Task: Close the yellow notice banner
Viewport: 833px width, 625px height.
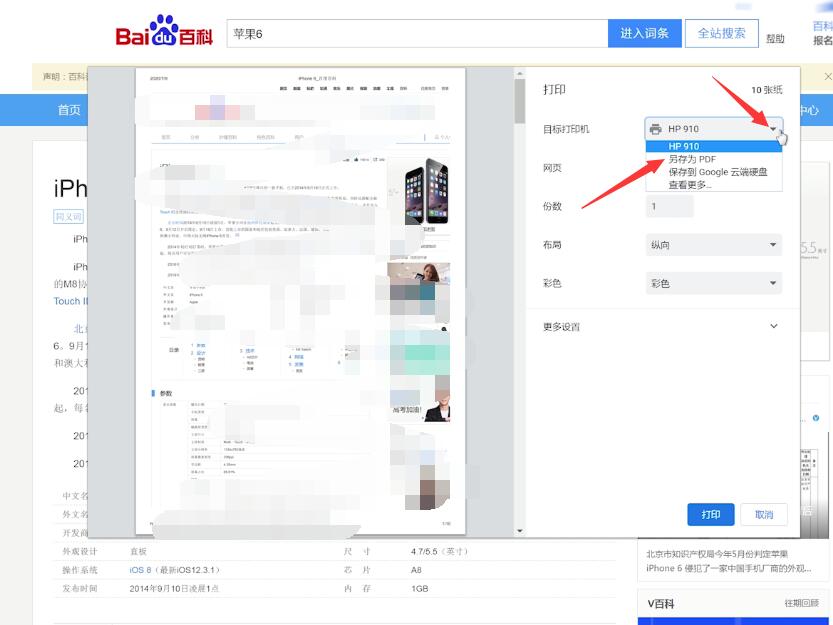Action: [x=828, y=77]
